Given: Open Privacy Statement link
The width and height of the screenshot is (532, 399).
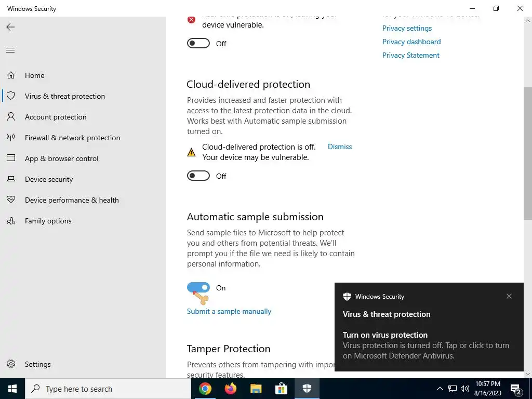Looking at the screenshot, I should [x=410, y=55].
